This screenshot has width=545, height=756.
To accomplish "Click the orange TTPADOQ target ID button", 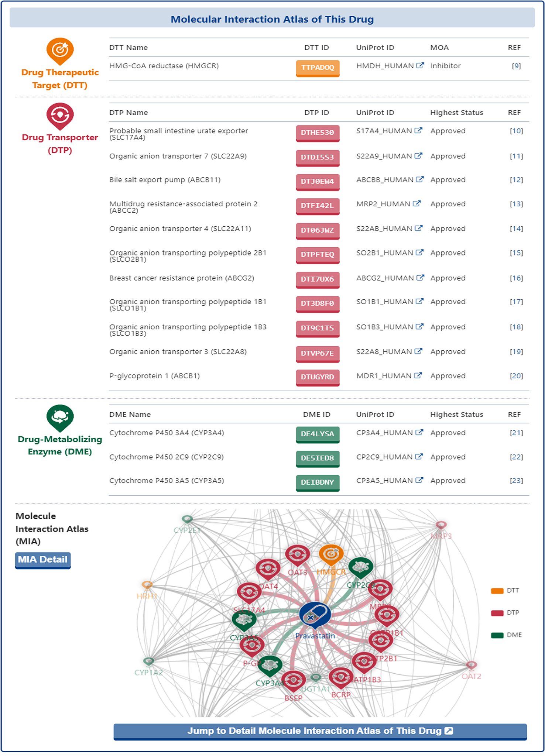I will click(318, 68).
